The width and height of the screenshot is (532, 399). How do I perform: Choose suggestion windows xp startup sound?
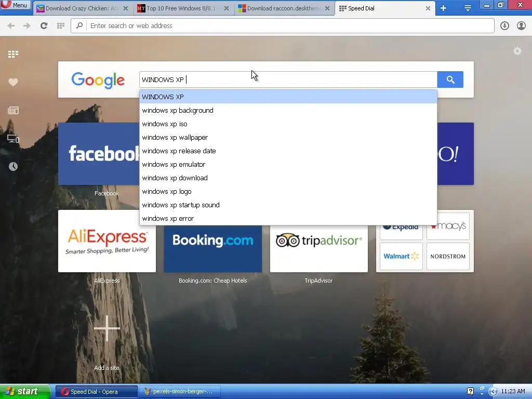coord(288,205)
